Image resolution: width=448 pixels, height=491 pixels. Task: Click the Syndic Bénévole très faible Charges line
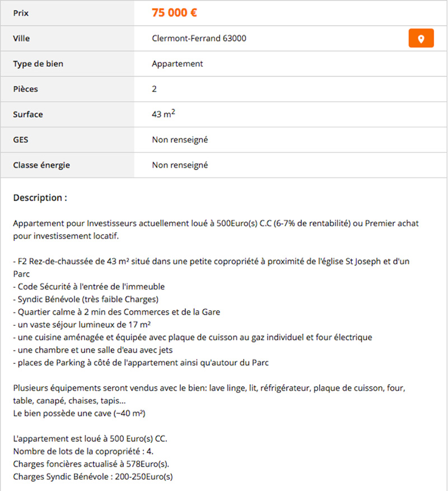86,300
